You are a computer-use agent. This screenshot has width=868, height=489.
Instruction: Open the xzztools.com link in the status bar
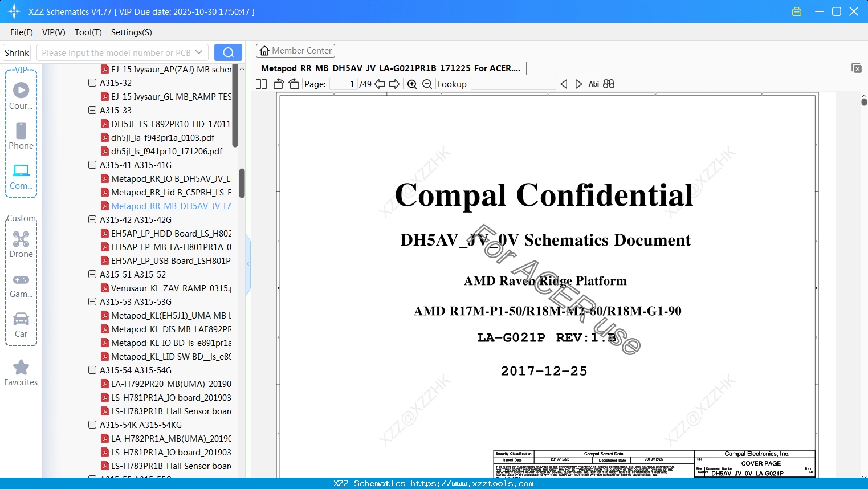click(x=472, y=483)
